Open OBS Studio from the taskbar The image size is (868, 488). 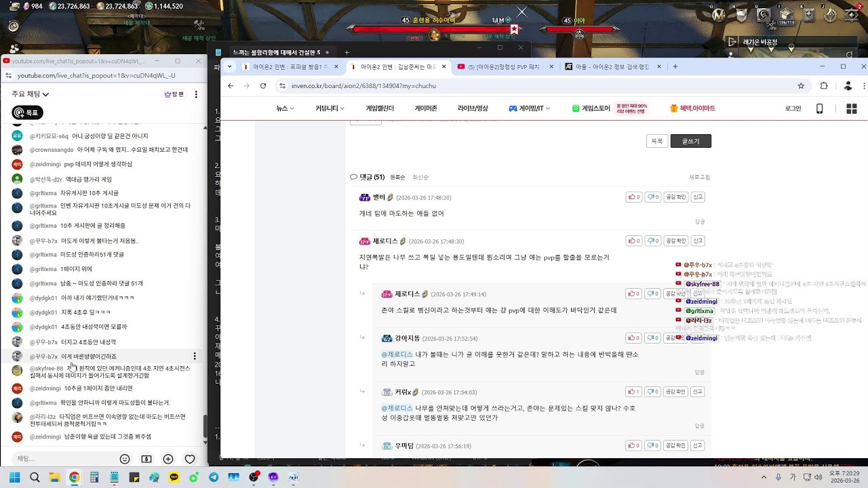pos(254,477)
